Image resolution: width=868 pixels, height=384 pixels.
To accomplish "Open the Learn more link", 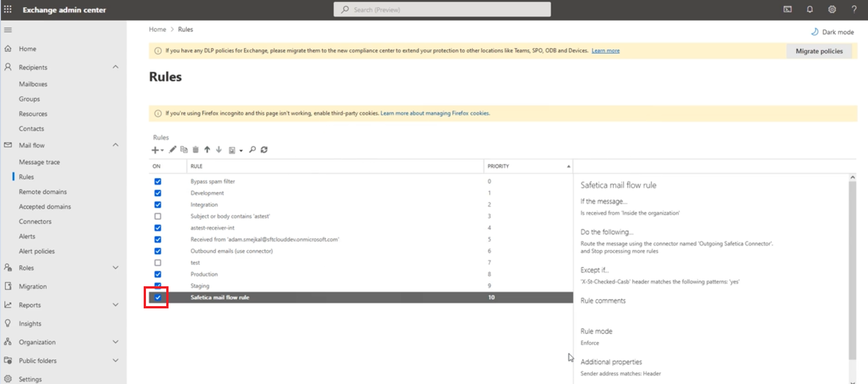I will coord(605,51).
